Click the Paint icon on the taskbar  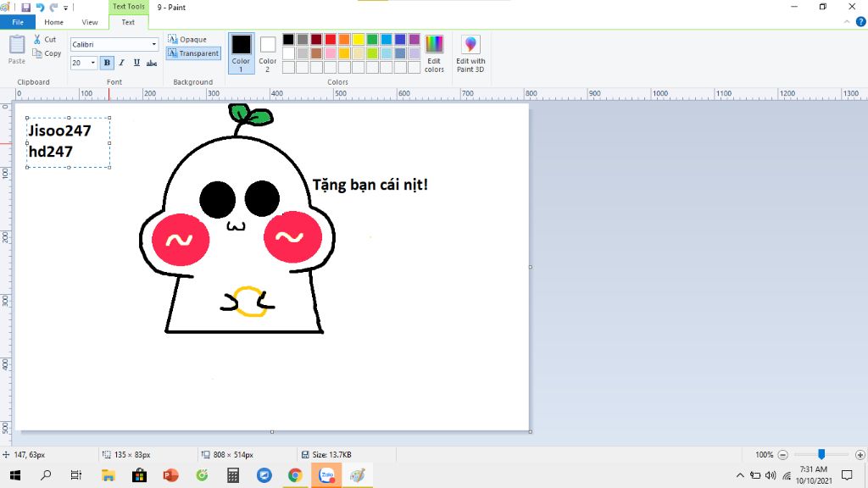click(358, 475)
